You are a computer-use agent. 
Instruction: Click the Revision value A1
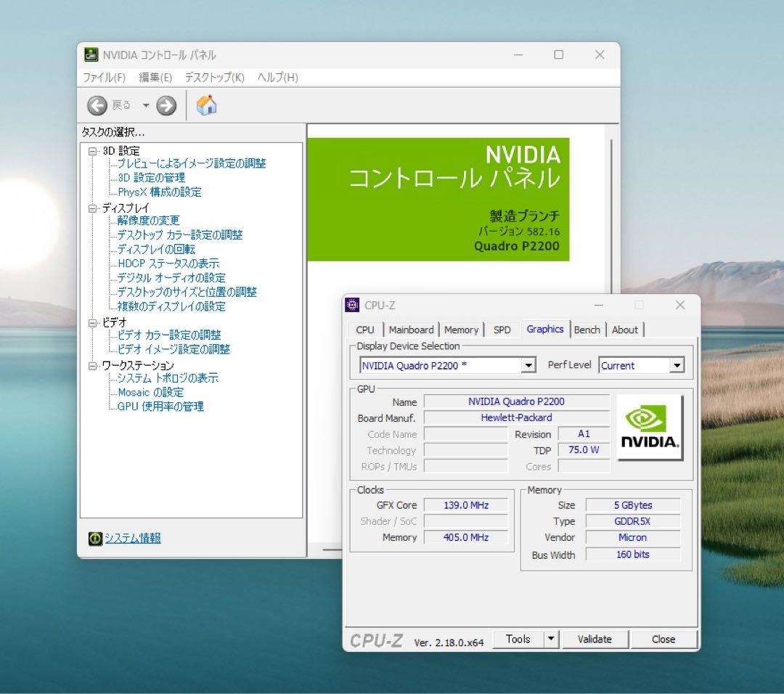pyautogui.click(x=584, y=434)
